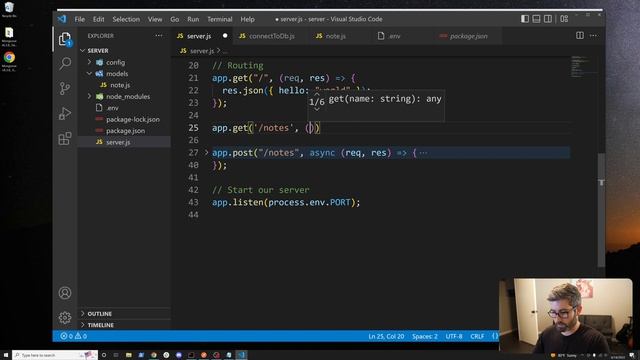The width and height of the screenshot is (640, 360).
Task: Open the Run menu
Action: click(x=193, y=19)
